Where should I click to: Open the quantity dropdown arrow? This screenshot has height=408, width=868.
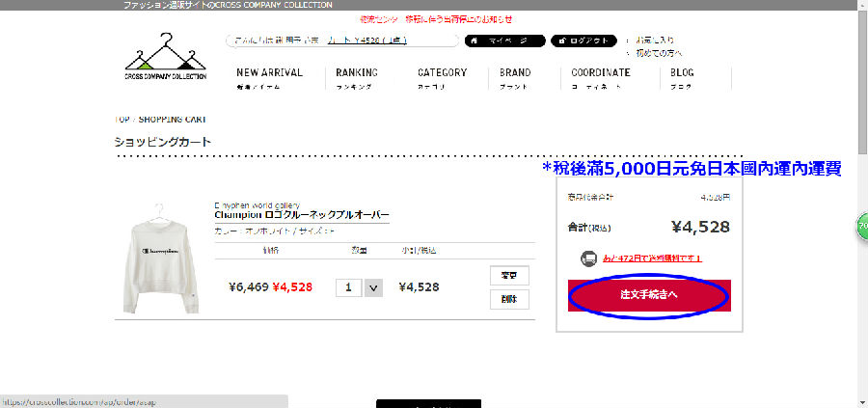click(373, 287)
